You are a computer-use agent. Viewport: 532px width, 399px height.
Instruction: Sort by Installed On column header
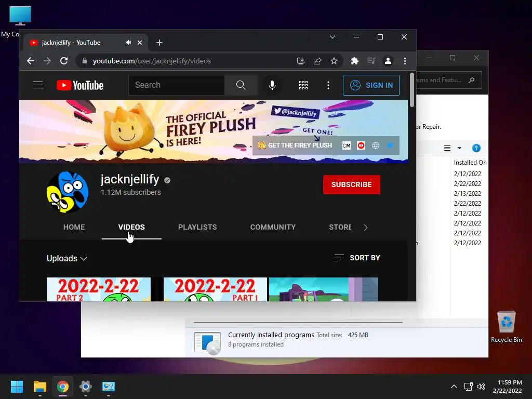(470, 163)
